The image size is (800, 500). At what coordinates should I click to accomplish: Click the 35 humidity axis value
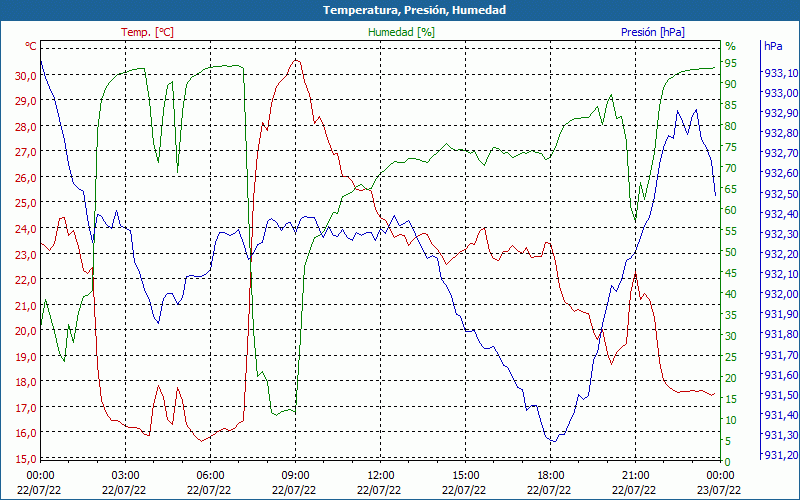(x=731, y=315)
